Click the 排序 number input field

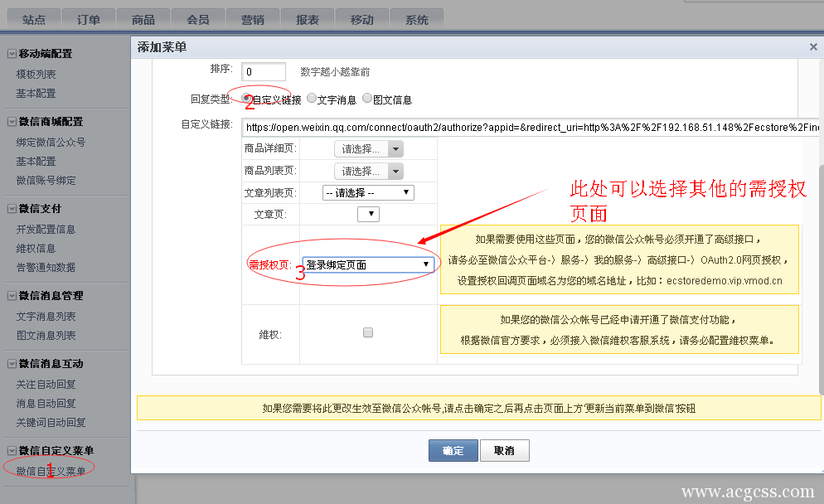click(x=263, y=72)
